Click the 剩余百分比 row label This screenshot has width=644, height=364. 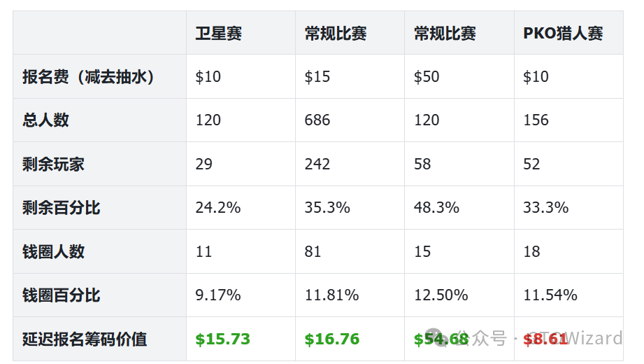[x=61, y=208]
